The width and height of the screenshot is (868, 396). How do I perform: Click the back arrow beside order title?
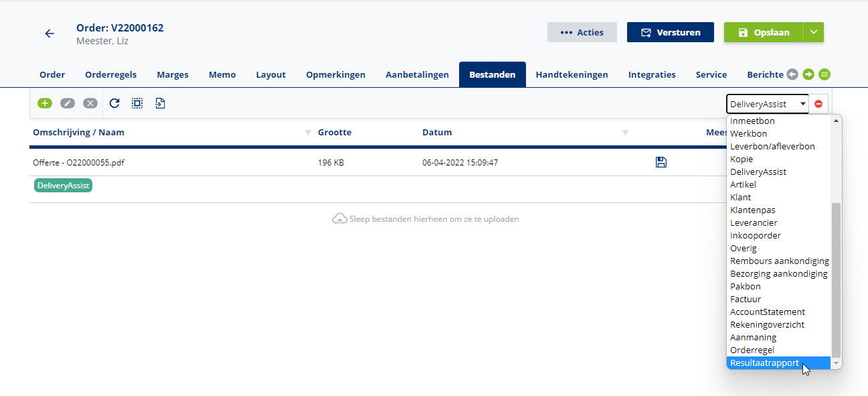(x=50, y=34)
